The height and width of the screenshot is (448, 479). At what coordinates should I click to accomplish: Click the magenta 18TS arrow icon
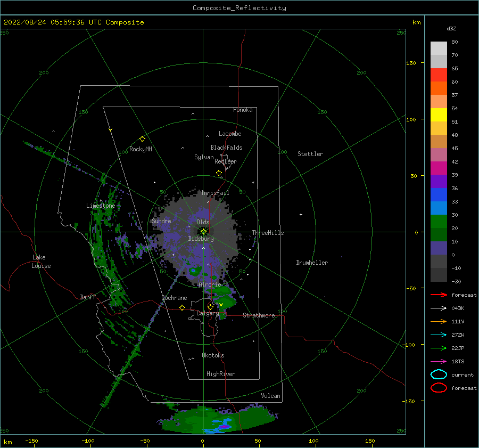pos(439,361)
